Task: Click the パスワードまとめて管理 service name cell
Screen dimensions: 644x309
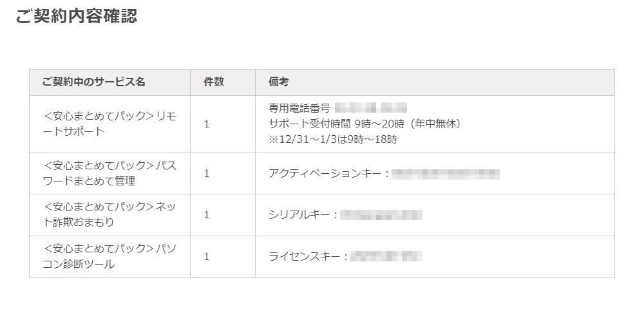Action: 109,174
